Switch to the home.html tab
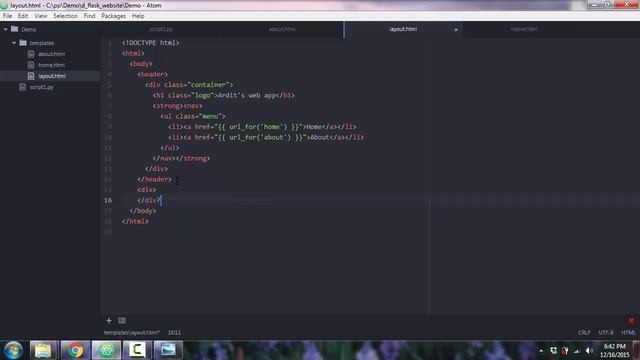 (524, 29)
